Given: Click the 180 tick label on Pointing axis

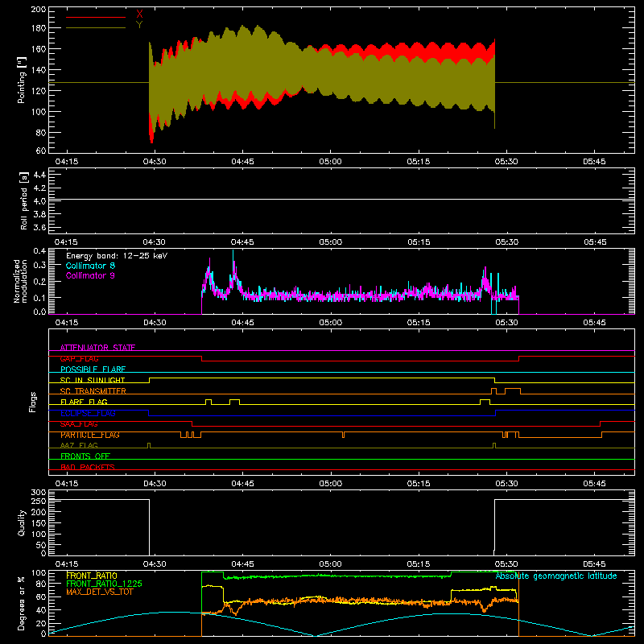Looking at the screenshot, I should pyautogui.click(x=39, y=28).
